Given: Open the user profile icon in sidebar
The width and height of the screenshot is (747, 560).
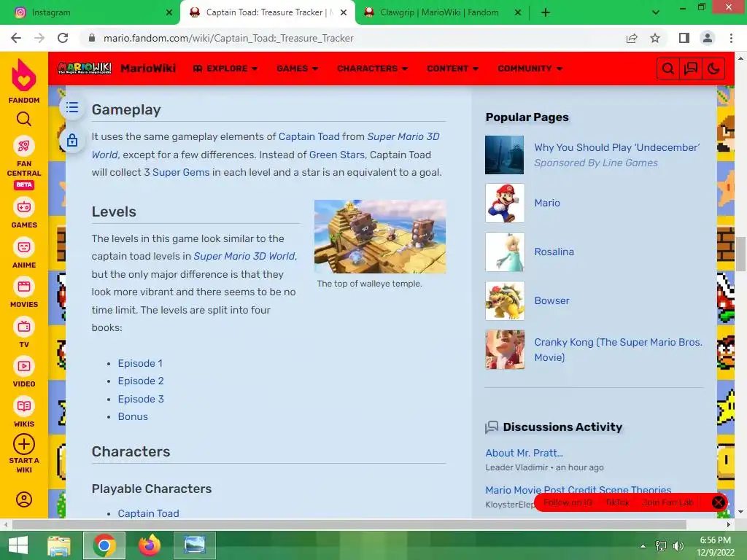Looking at the screenshot, I should click(x=24, y=499).
